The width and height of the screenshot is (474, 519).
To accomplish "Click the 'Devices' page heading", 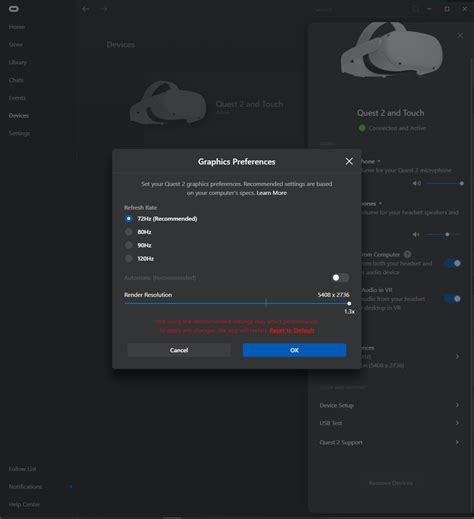I will coord(121,45).
